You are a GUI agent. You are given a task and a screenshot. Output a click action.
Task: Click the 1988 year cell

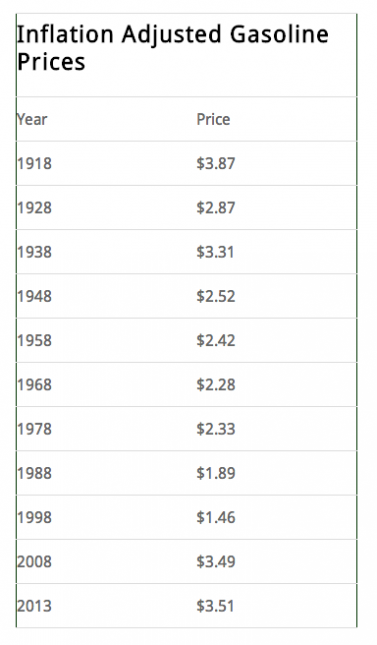pyautogui.click(x=35, y=473)
